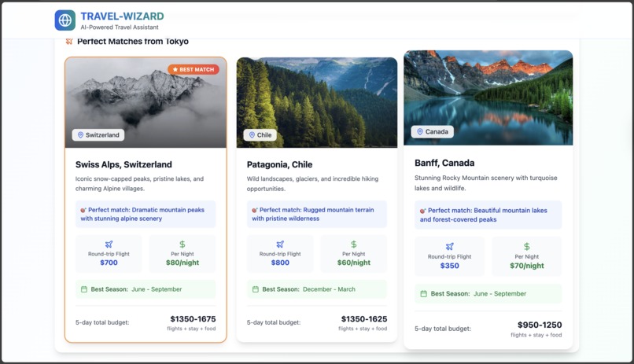Click the $800 round-trip flight price
634x364 pixels.
click(x=280, y=263)
